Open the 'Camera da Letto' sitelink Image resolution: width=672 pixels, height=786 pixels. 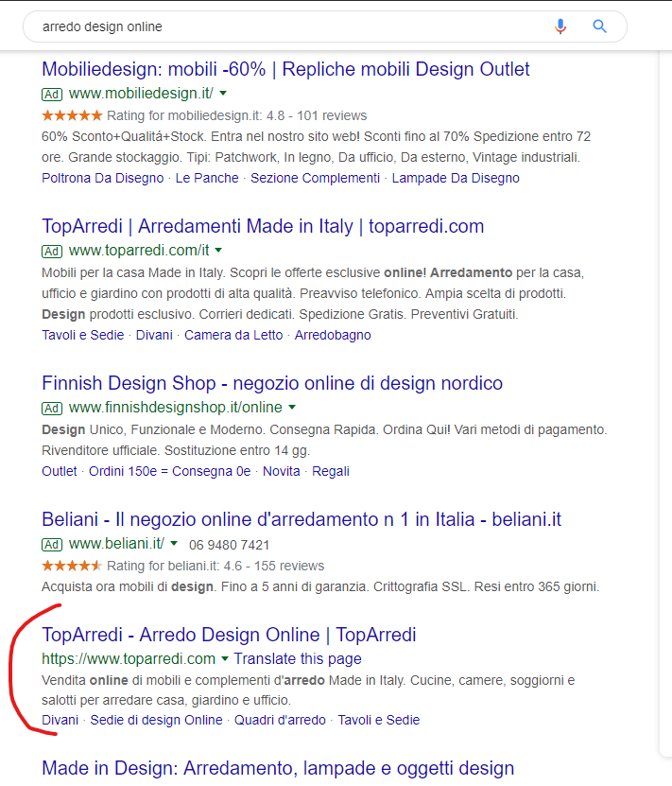pos(233,335)
